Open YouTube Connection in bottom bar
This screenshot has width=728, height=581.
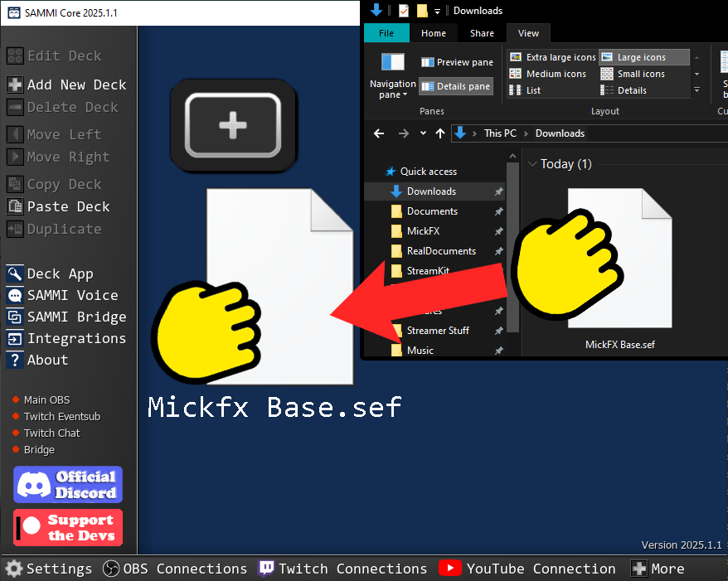[527, 569]
